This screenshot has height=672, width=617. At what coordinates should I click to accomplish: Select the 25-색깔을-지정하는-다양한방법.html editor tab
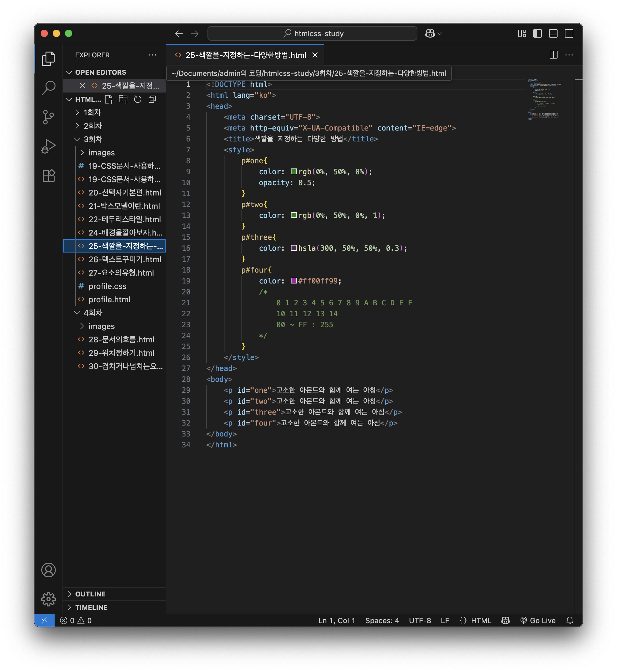click(245, 55)
